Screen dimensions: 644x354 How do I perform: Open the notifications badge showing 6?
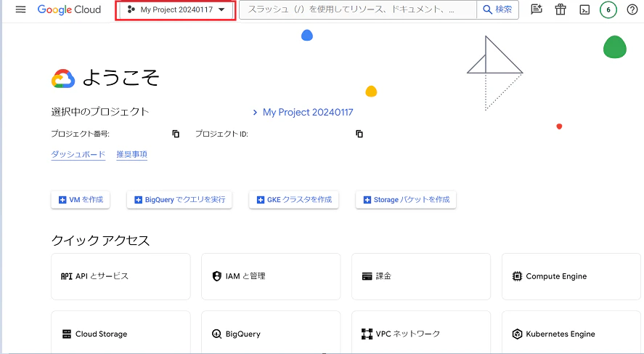608,10
